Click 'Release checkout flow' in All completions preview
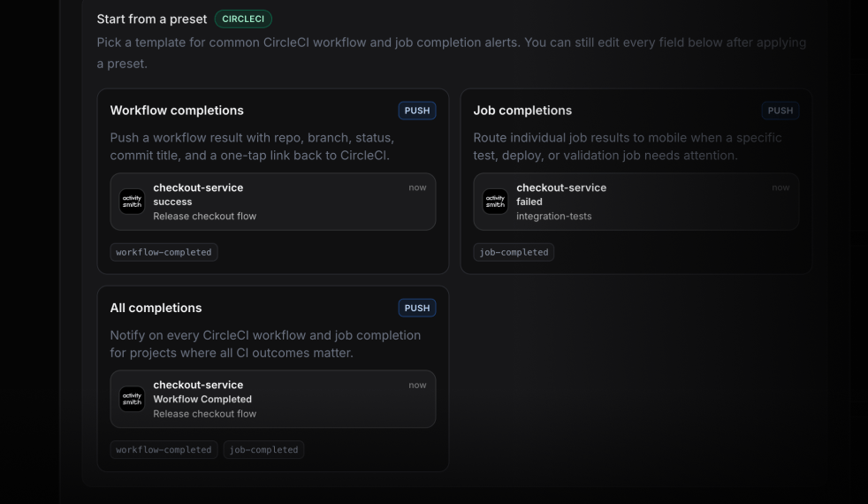Image resolution: width=868 pixels, height=504 pixels. [205, 414]
